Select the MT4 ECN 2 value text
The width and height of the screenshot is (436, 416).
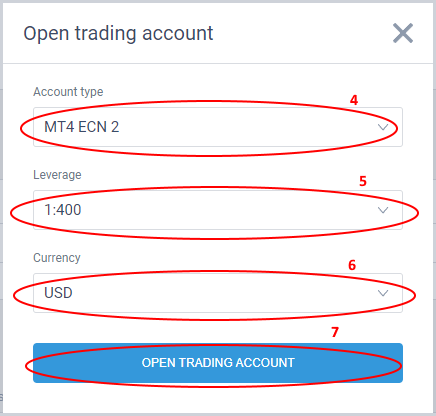tap(82, 127)
